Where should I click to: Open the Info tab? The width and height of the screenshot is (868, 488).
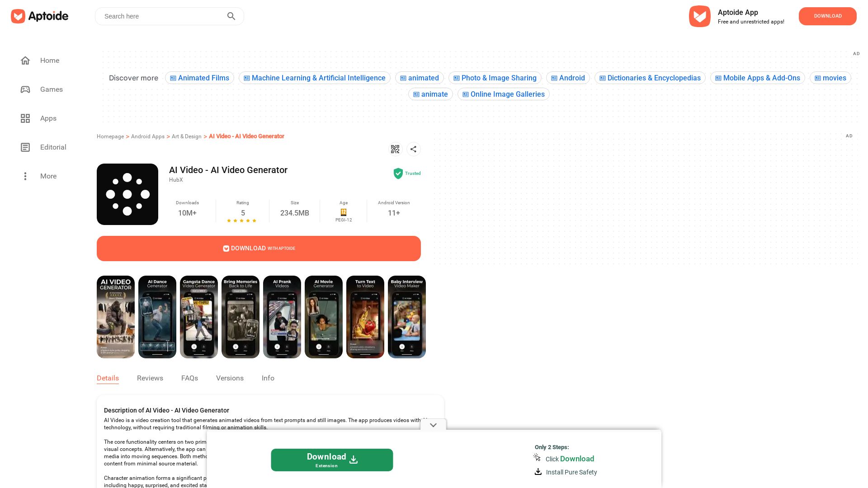click(x=268, y=378)
